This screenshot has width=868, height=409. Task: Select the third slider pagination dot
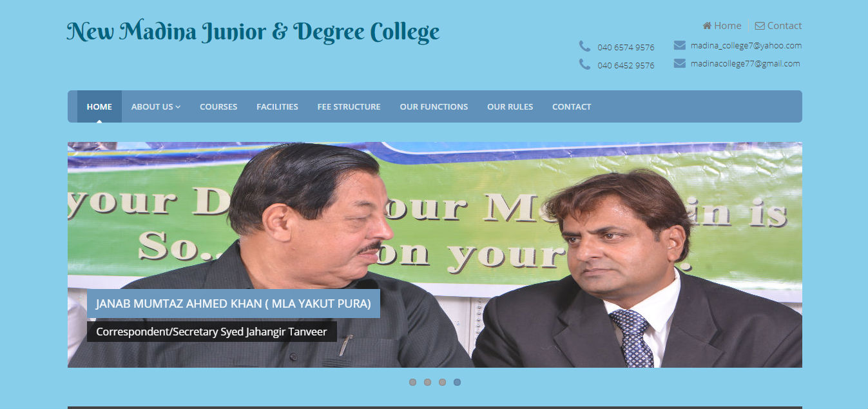click(442, 382)
